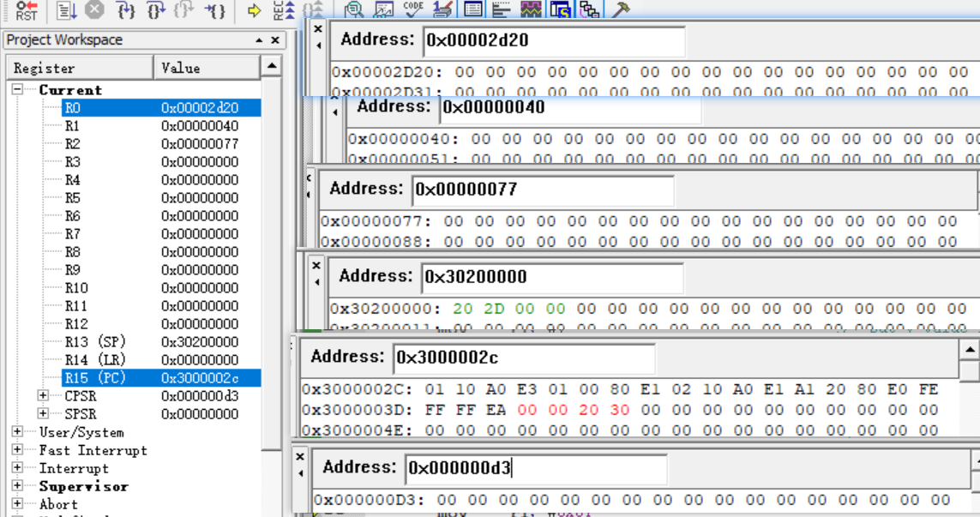Expand the Fast Interrupt register group
The width and height of the screenshot is (980, 517).
[17, 450]
